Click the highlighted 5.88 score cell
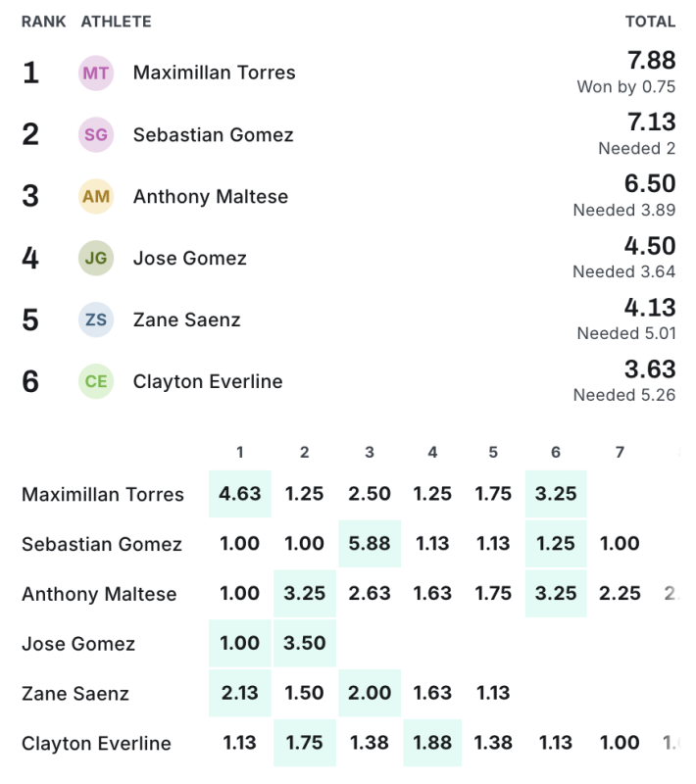Image resolution: width=696 pixels, height=784 pixels. click(x=370, y=544)
